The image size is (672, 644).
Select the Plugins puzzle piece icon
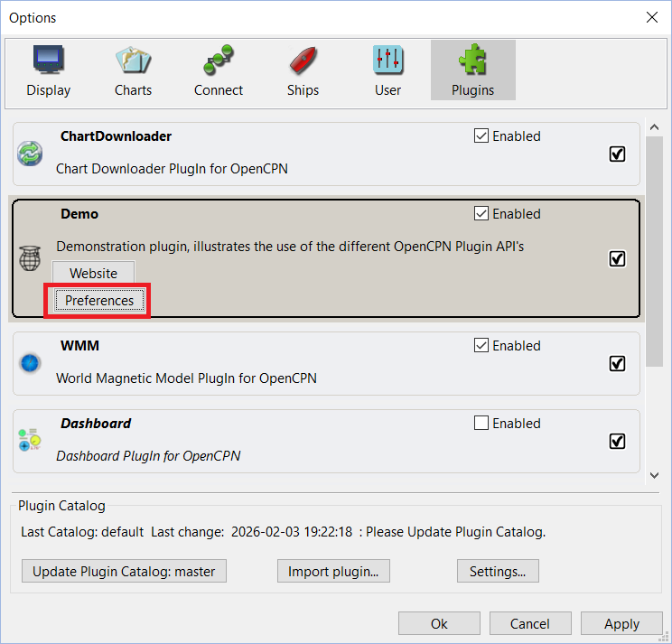coord(472,59)
